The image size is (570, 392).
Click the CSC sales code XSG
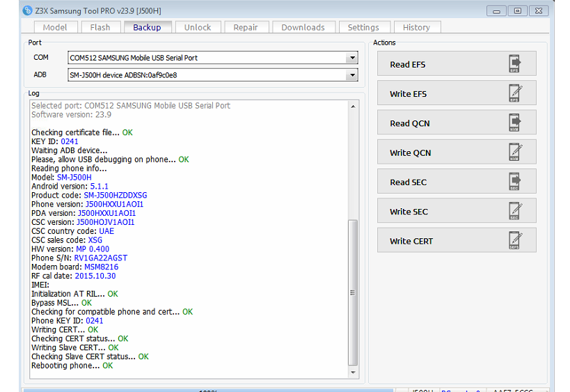(x=95, y=240)
